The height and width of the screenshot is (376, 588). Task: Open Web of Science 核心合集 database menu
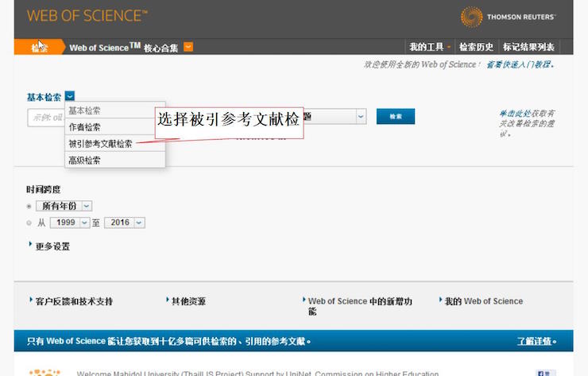[124, 48]
